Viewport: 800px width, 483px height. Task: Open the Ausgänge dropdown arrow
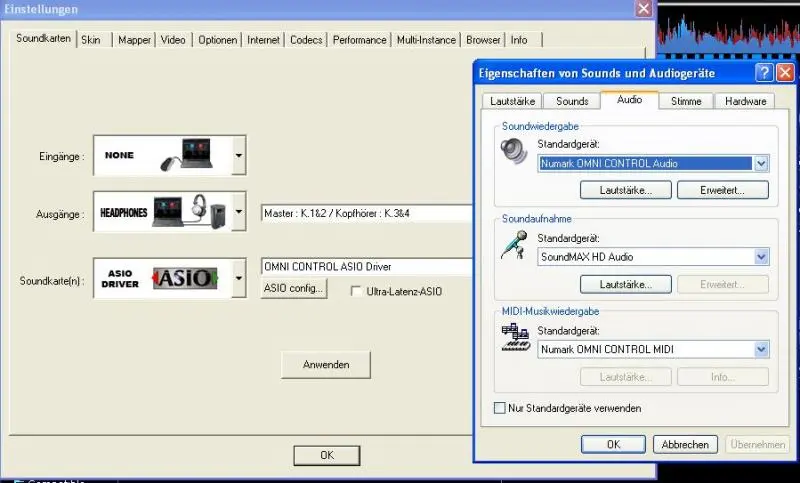[238, 212]
